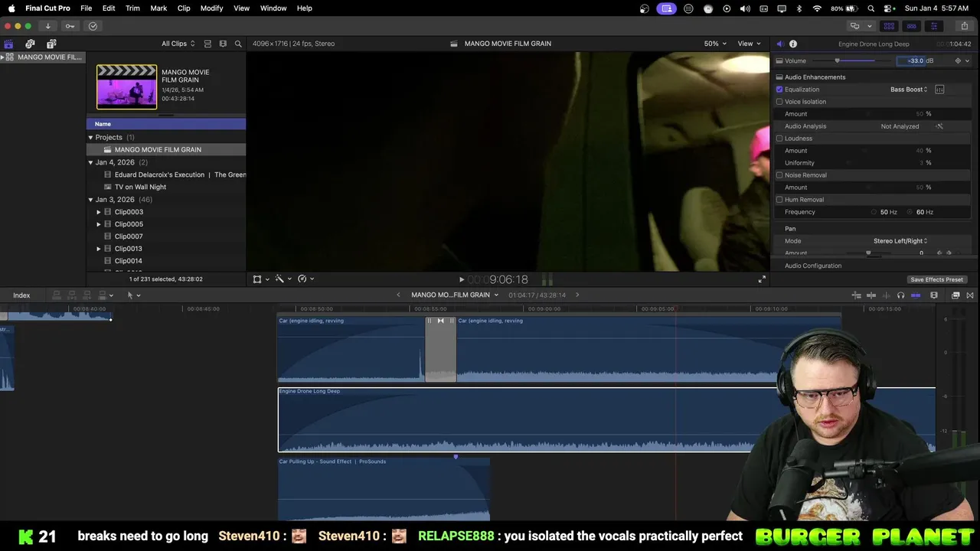The height and width of the screenshot is (551, 980).
Task: Show or hide Inspector sliders button
Action: point(933,26)
